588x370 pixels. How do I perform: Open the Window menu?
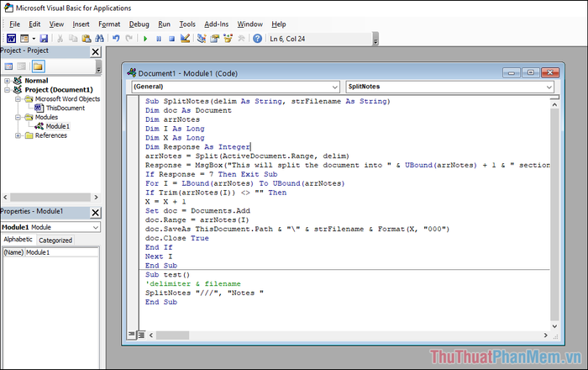[249, 24]
